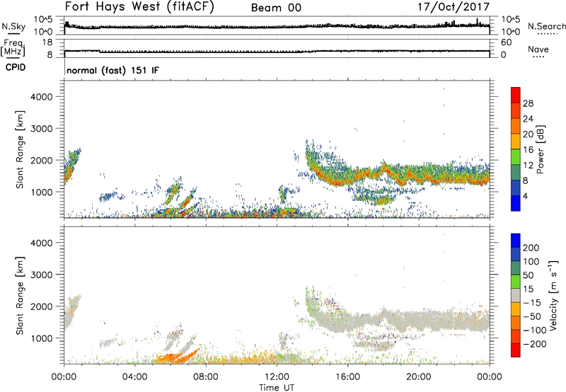Click the '16' label on power colorbar
Image resolution: width=566 pixels, height=392 pixels.
(x=528, y=150)
